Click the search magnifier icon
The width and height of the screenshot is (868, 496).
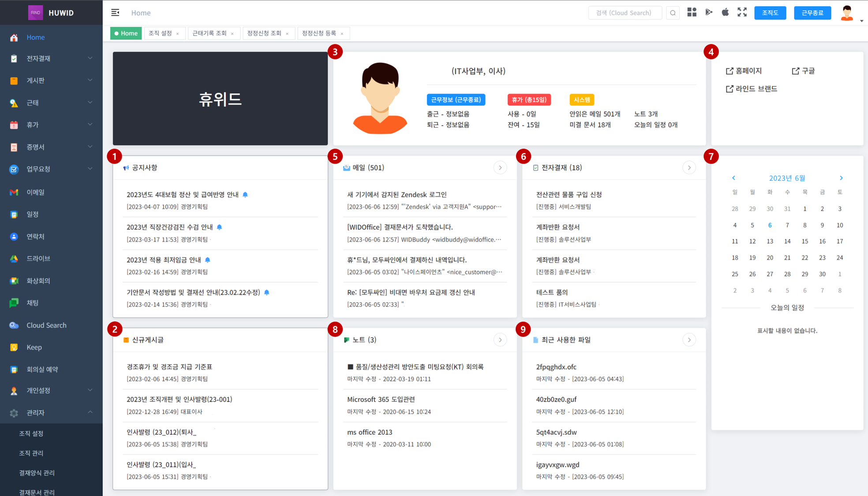pyautogui.click(x=673, y=13)
